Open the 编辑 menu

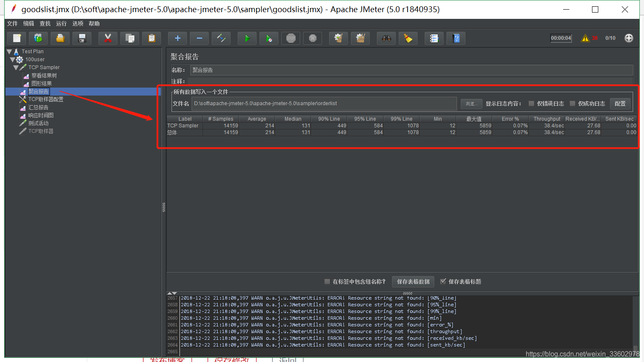[x=29, y=23]
